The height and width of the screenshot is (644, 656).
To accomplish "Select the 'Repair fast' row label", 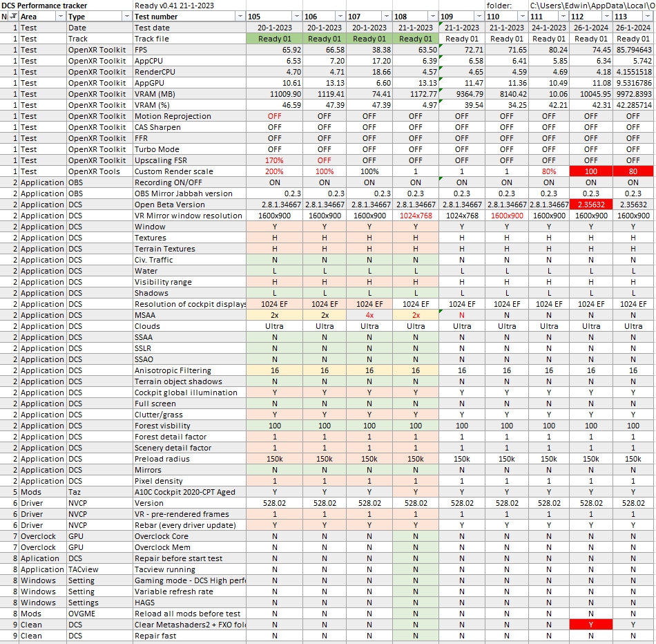I will [x=189, y=636].
